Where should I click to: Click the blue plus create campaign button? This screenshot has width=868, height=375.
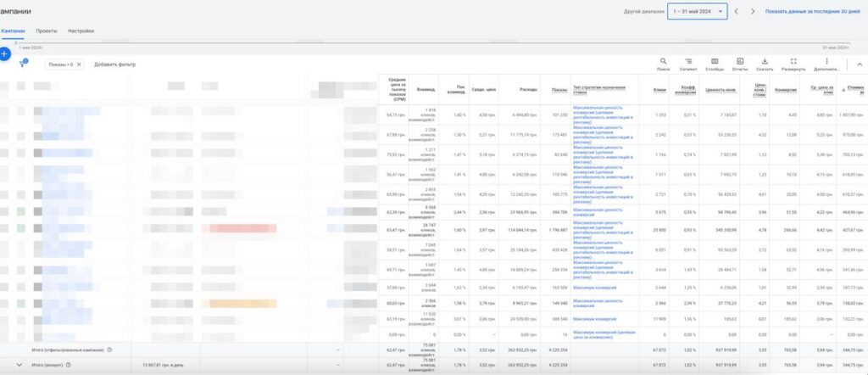pos(4,53)
